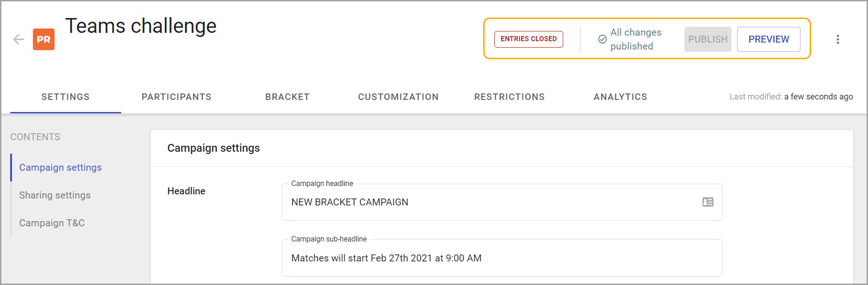Screen dimensions: 868x285
Task: Click the merge tag icon in headline field
Action: tap(708, 202)
